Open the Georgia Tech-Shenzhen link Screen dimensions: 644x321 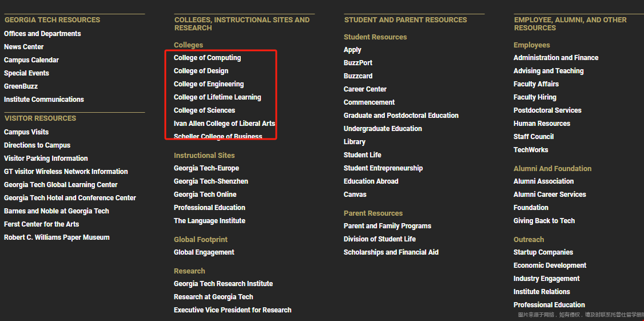pos(211,181)
